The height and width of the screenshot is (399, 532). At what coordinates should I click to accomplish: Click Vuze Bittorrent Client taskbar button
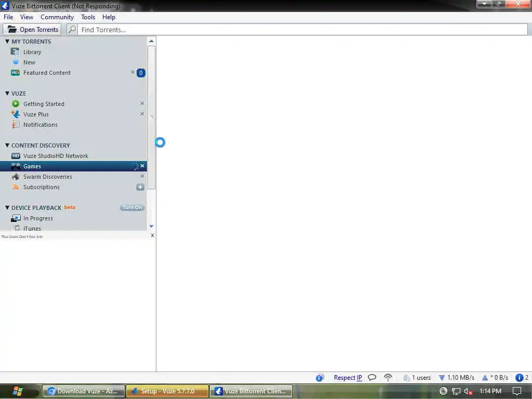pos(251,391)
